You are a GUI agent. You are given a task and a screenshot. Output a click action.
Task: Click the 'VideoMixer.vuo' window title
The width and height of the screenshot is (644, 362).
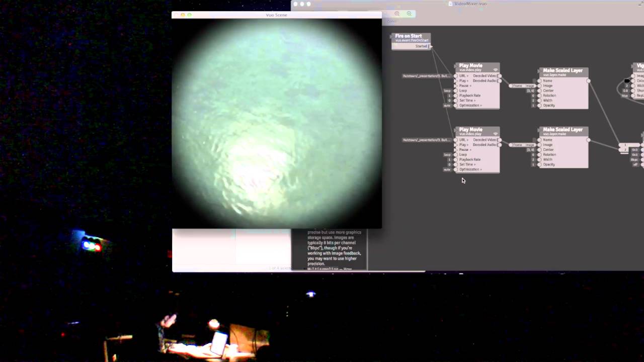click(470, 4)
